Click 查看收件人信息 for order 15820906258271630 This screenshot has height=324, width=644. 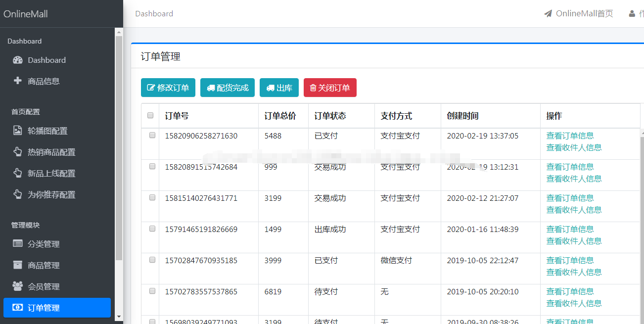point(574,147)
